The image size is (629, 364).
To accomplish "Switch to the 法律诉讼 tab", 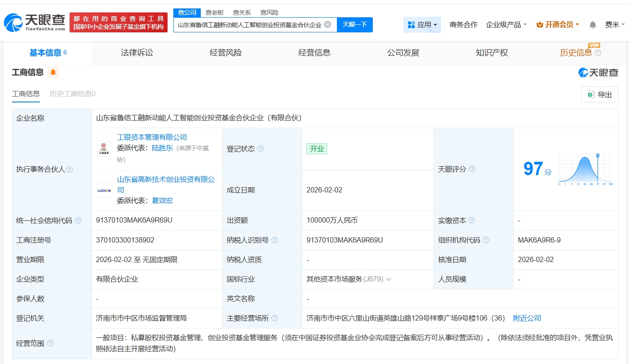I will pos(137,53).
